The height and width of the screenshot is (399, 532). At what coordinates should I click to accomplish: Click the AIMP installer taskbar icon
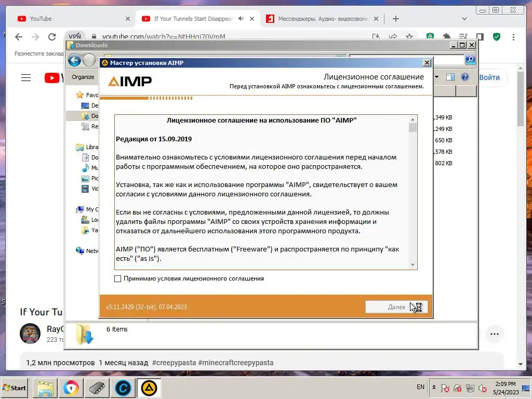pos(149,388)
